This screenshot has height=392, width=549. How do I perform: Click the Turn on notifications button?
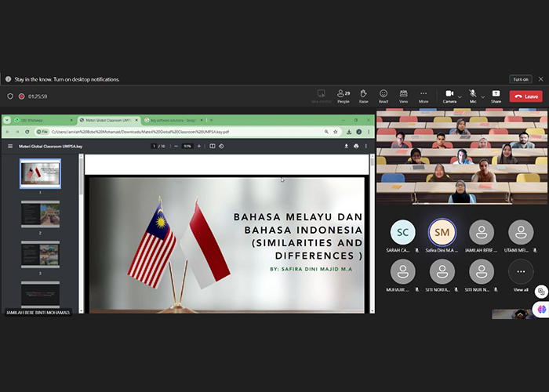click(x=521, y=79)
